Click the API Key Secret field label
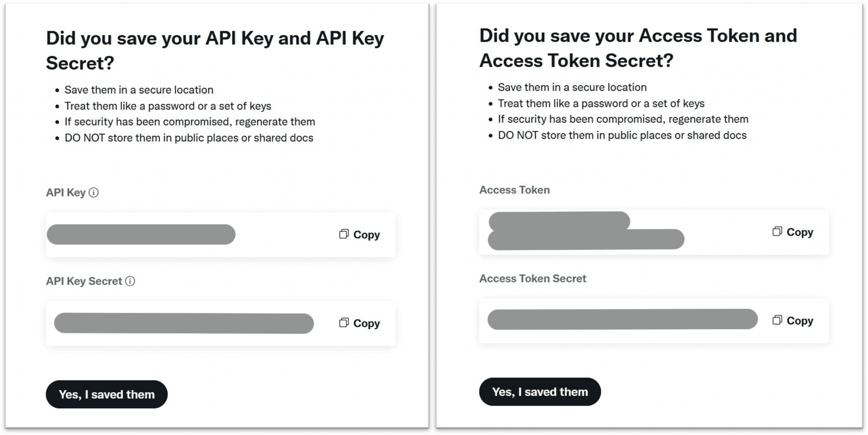 coord(84,281)
